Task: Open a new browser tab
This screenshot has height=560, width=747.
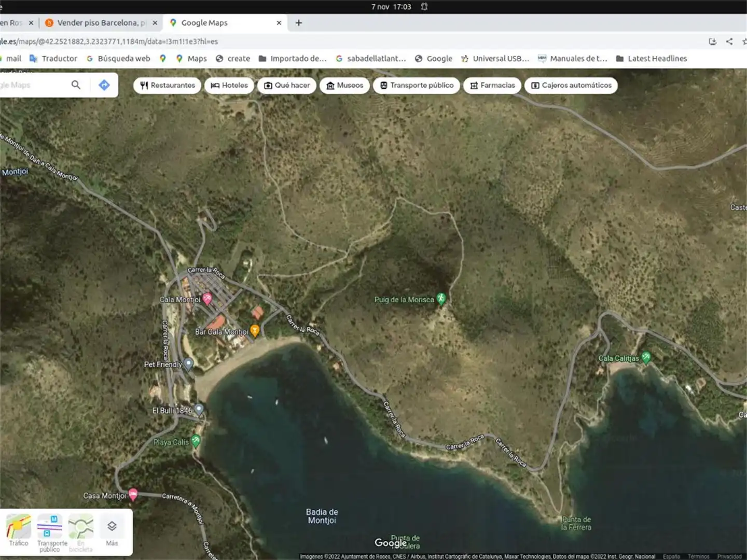Action: coord(299,23)
